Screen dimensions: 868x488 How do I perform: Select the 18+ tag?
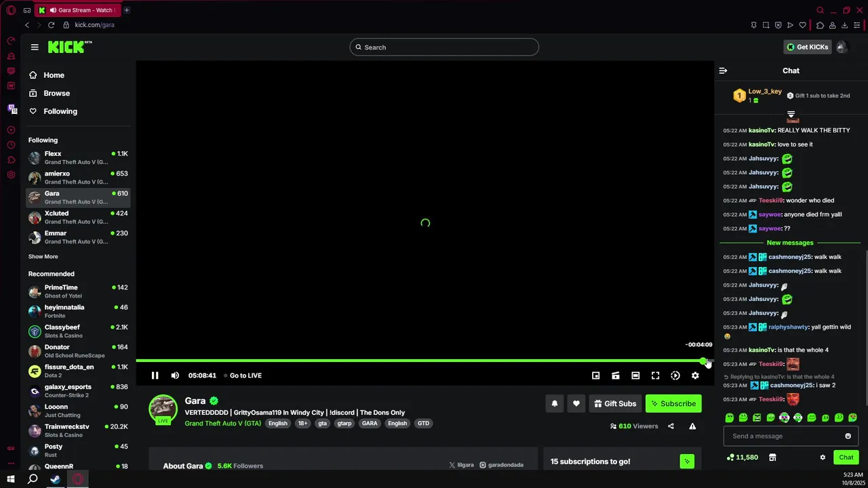(x=302, y=424)
